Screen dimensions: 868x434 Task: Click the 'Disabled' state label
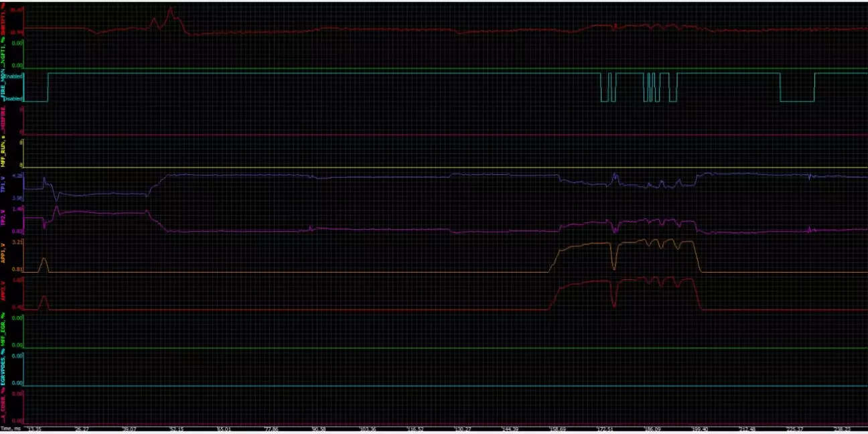pyautogui.click(x=17, y=99)
